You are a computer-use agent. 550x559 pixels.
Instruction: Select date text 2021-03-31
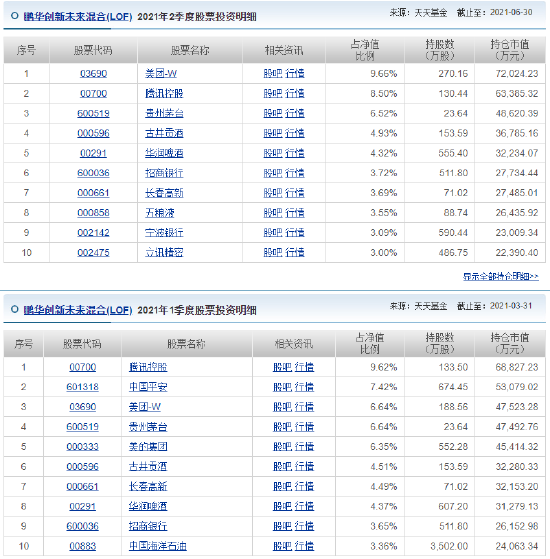(511, 306)
